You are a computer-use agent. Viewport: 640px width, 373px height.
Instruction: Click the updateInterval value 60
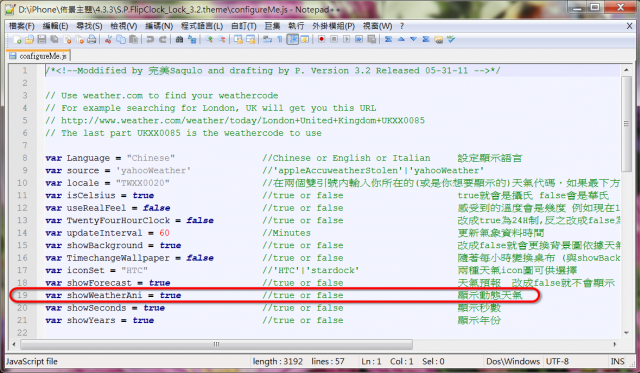[164, 233]
